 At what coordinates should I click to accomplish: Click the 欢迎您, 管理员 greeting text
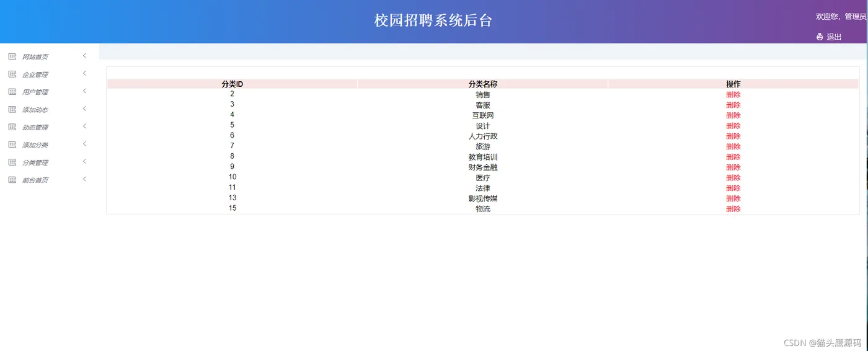[841, 17]
